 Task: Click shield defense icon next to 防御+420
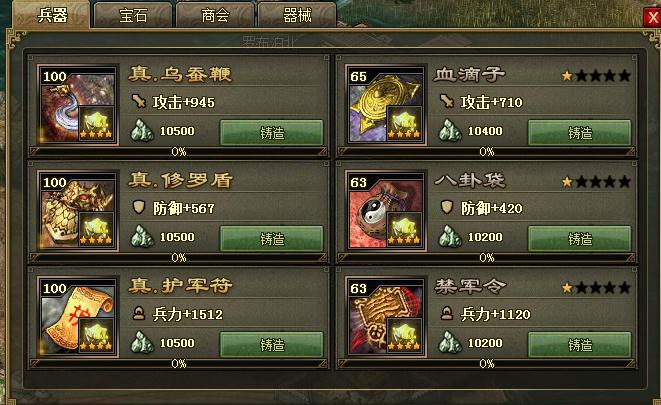click(446, 207)
